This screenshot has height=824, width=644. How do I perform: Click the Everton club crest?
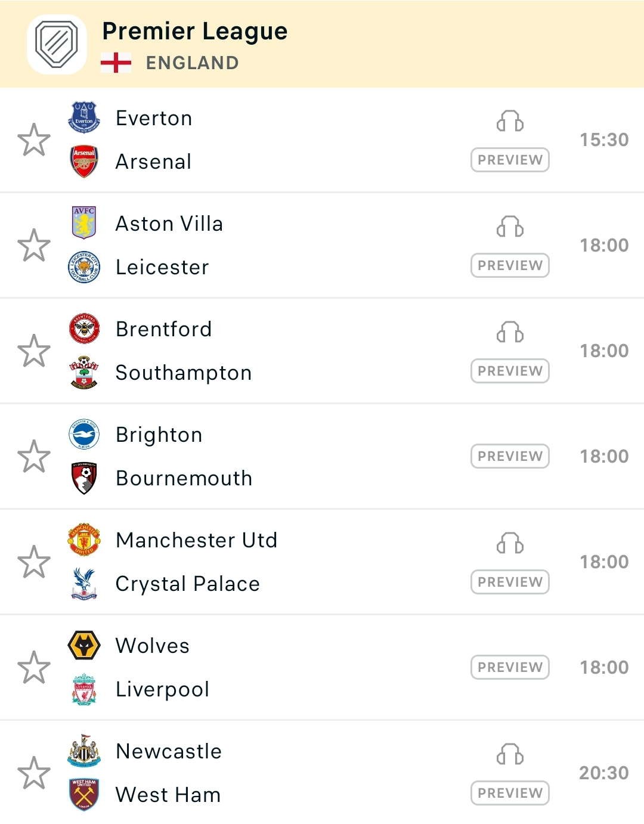[84, 117]
